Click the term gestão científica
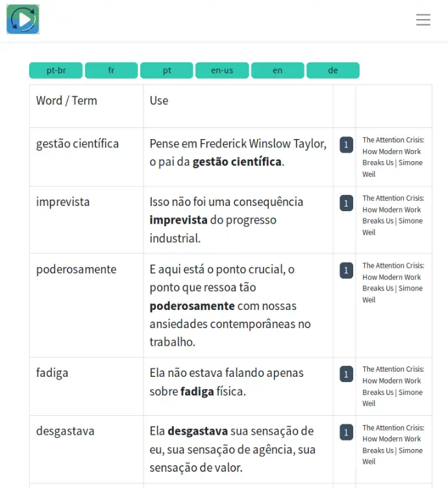The height and width of the screenshot is (488, 448). 77,144
